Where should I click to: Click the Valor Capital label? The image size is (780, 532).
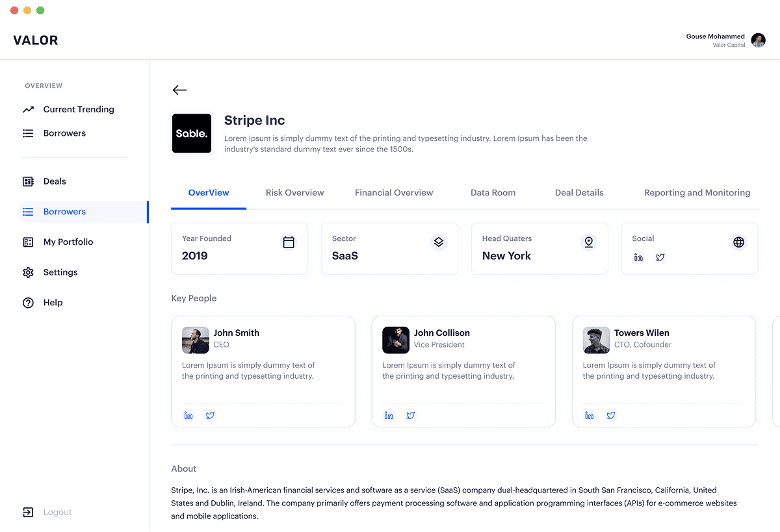(729, 45)
